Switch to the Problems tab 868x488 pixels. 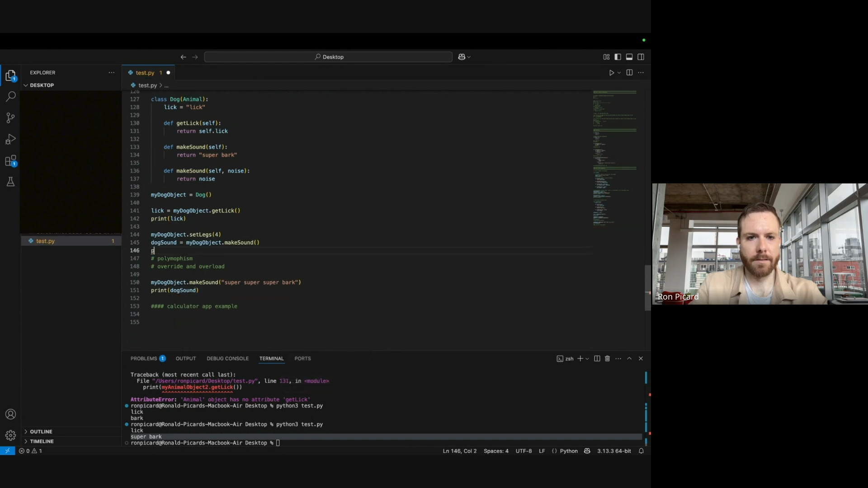tap(144, 359)
